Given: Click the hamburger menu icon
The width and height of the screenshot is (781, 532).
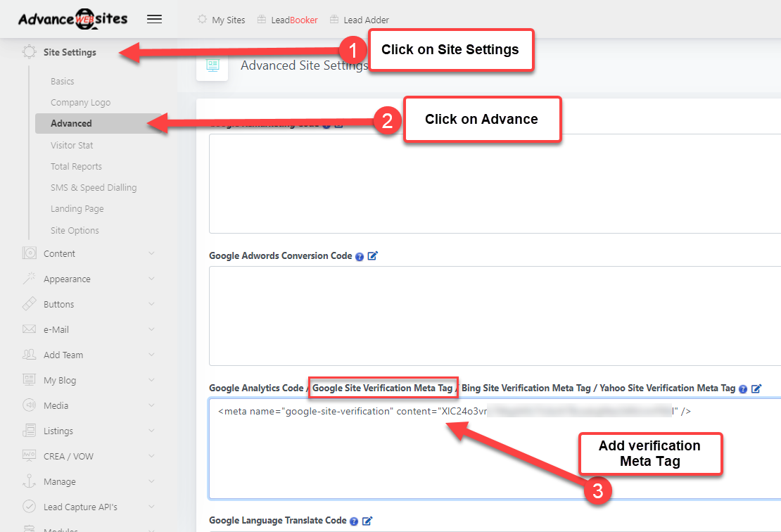Looking at the screenshot, I should (154, 20).
